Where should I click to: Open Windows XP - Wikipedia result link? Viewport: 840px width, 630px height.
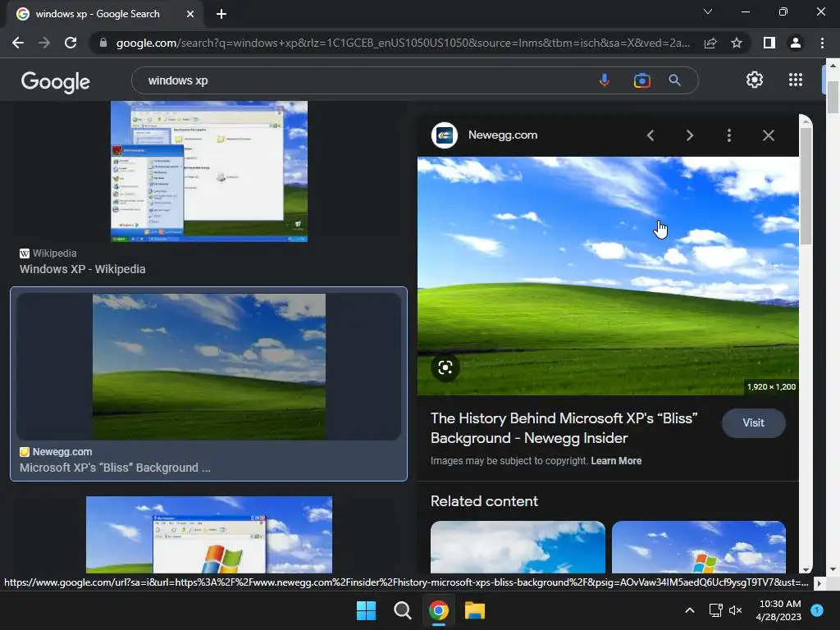83,269
